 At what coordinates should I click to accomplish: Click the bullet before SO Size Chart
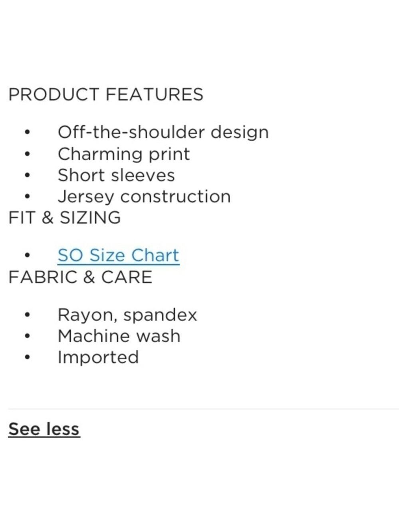point(27,255)
